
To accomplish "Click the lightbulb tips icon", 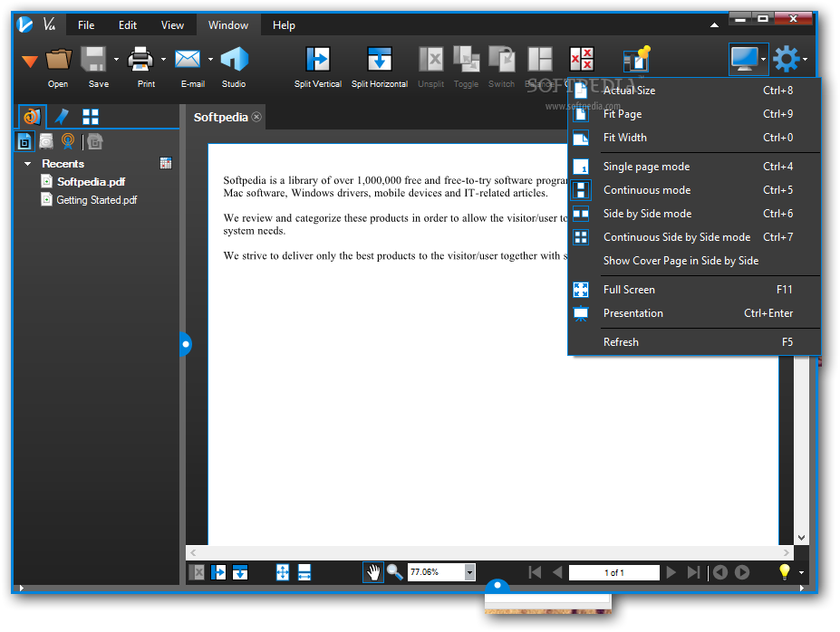I will (785, 572).
